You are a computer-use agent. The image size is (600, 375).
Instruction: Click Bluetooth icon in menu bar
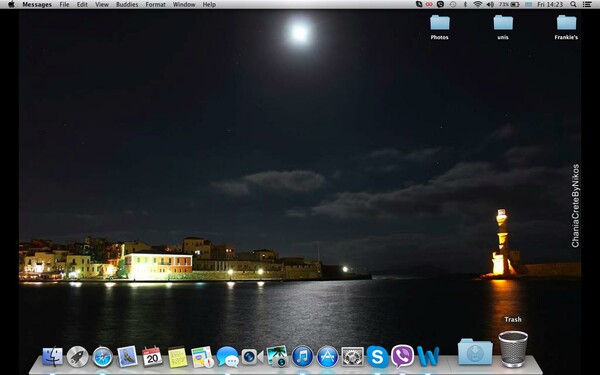point(466,5)
